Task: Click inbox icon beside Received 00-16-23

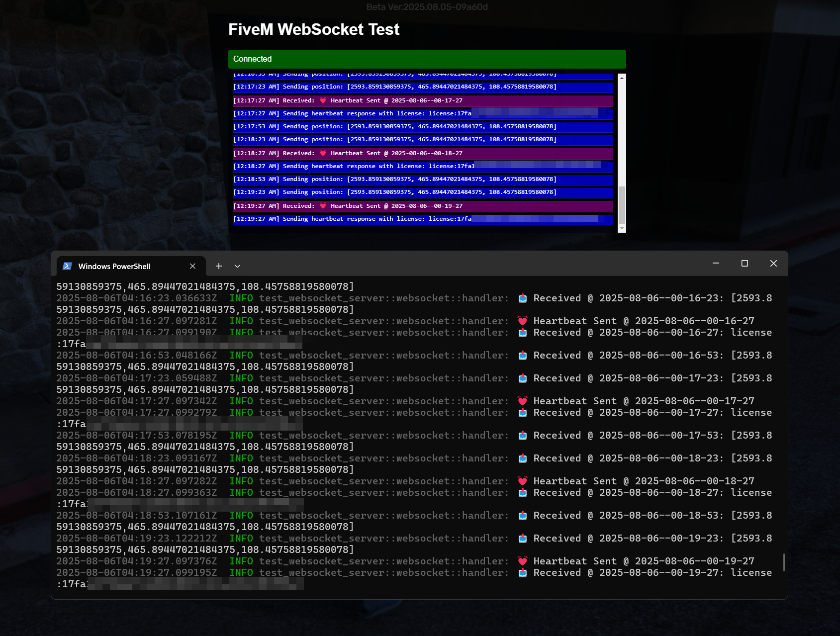Action: [x=522, y=298]
